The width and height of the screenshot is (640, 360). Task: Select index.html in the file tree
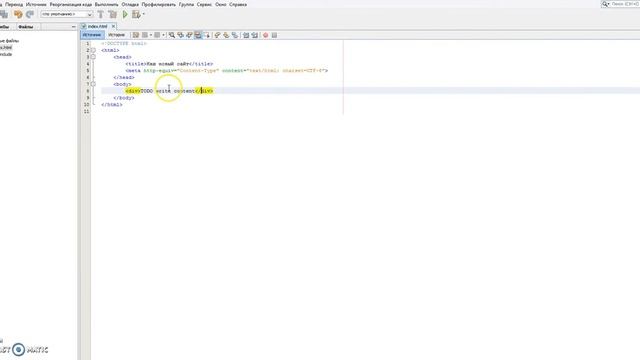coord(5,47)
